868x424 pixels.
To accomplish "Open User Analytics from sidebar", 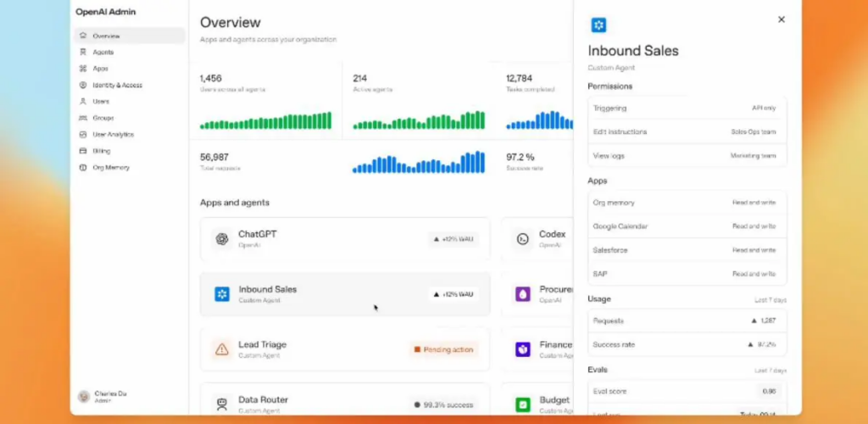I will [x=113, y=134].
